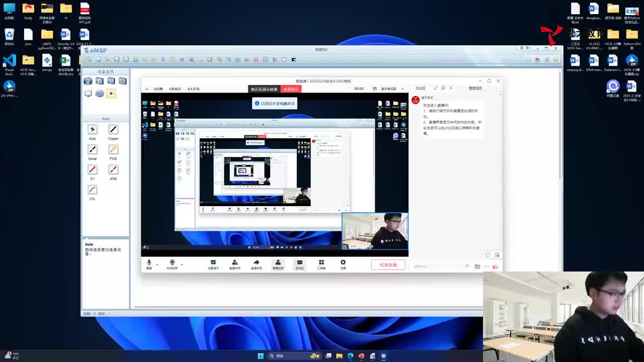The image size is (644, 362).
Task: Click the refresh icon in the chat panel header
Action: coord(436,88)
